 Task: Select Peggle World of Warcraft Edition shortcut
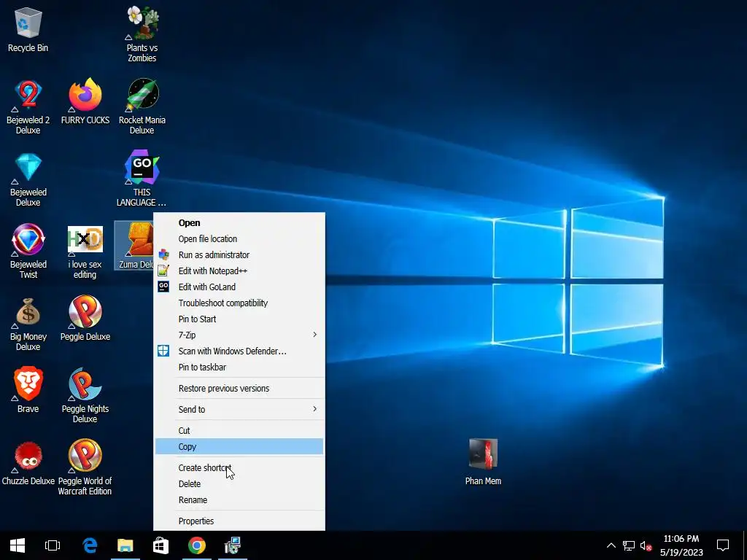(x=85, y=467)
